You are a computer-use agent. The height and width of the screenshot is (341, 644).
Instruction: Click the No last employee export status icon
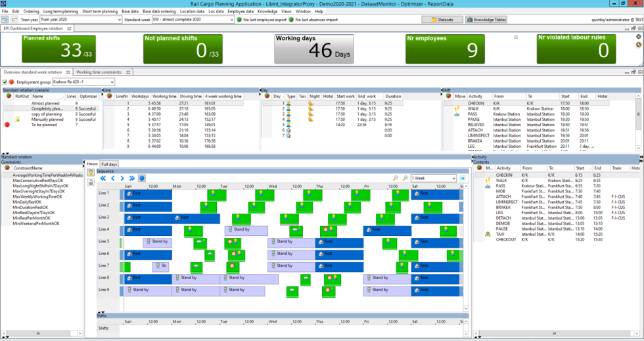[239, 19]
